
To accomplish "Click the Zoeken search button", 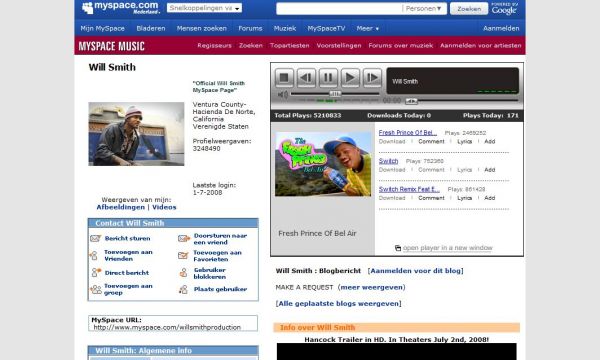I will click(x=469, y=8).
